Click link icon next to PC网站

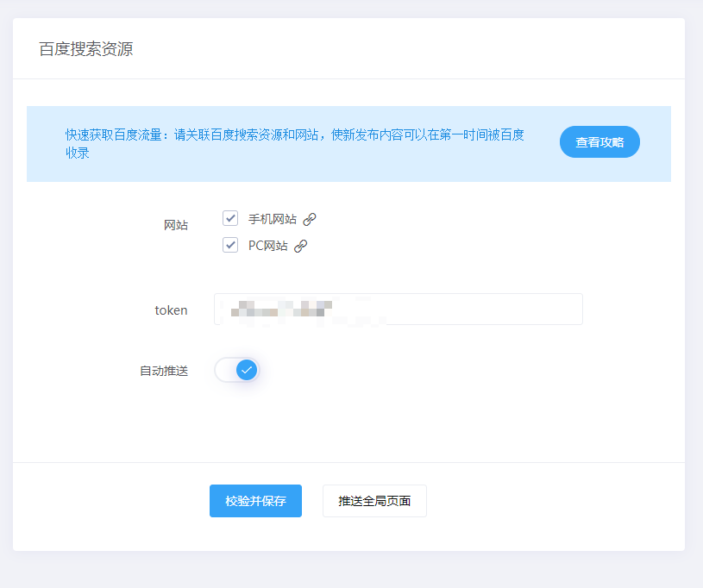point(300,246)
